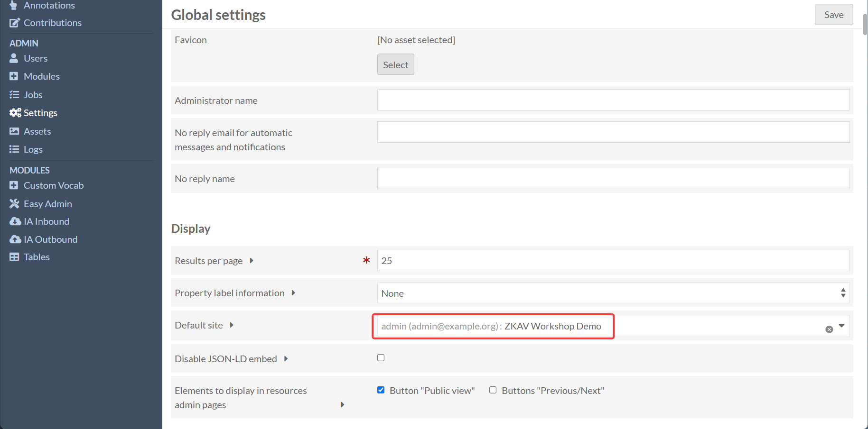This screenshot has height=429, width=868.
Task: Click the page vertical scrollbar
Action: pyautogui.click(x=865, y=25)
